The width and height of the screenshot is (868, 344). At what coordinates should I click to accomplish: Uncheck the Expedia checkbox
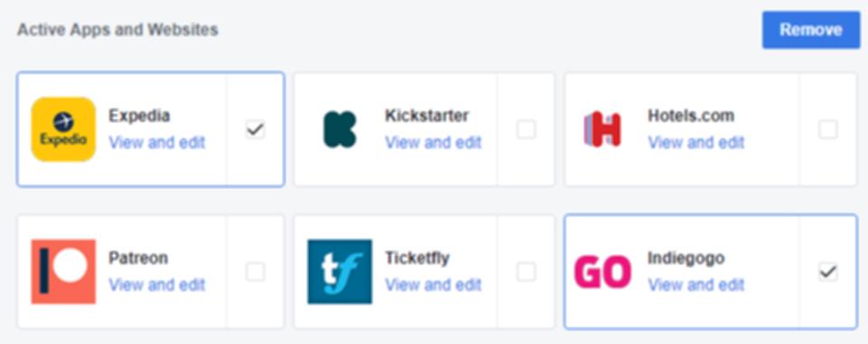[x=255, y=129]
